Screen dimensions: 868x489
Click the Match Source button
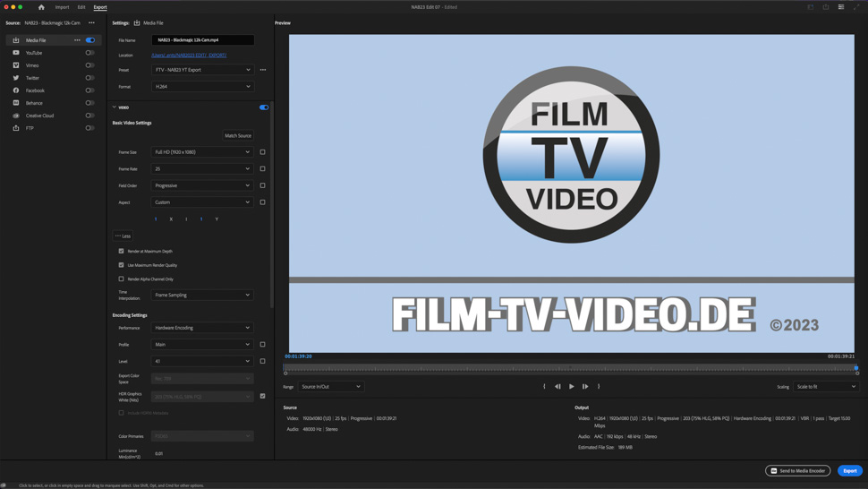[x=238, y=135]
